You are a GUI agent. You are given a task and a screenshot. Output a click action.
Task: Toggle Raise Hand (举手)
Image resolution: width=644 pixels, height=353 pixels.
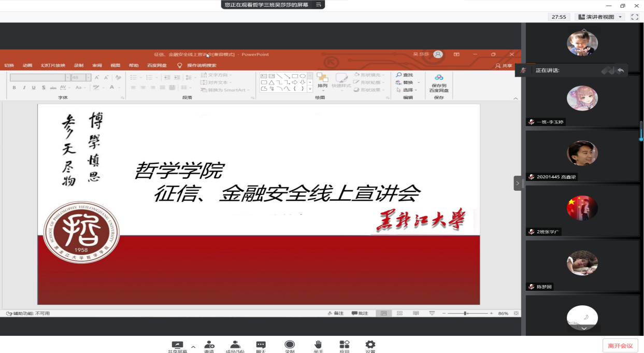pyautogui.click(x=318, y=345)
